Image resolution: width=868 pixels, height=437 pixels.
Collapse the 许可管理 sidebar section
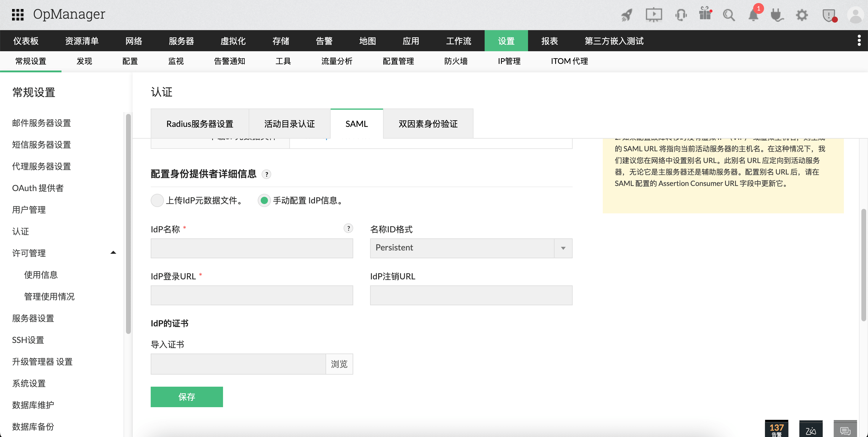point(113,253)
